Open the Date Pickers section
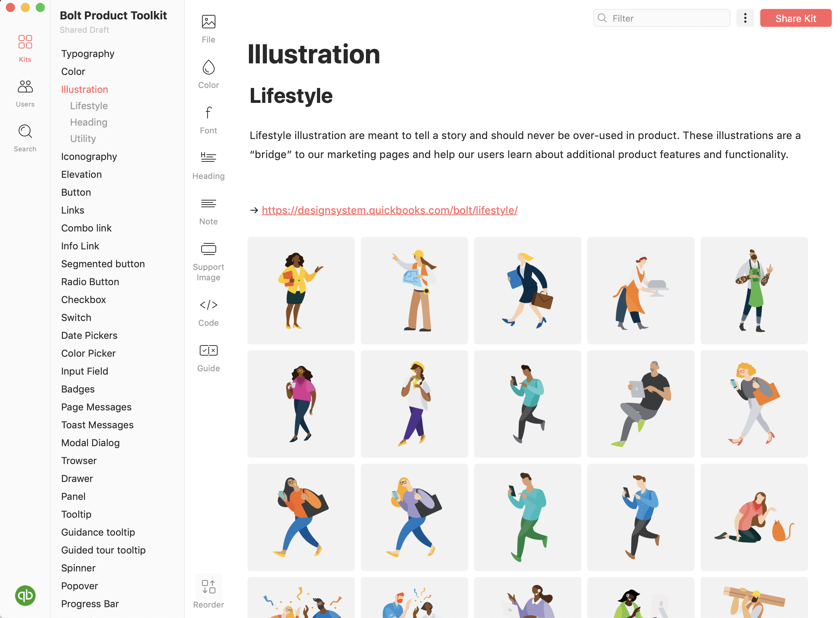This screenshot has width=840, height=618. pyautogui.click(x=89, y=335)
